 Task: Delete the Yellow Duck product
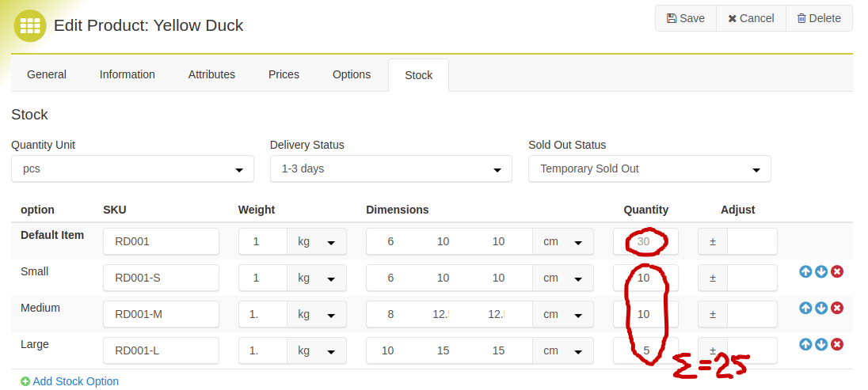click(x=819, y=18)
